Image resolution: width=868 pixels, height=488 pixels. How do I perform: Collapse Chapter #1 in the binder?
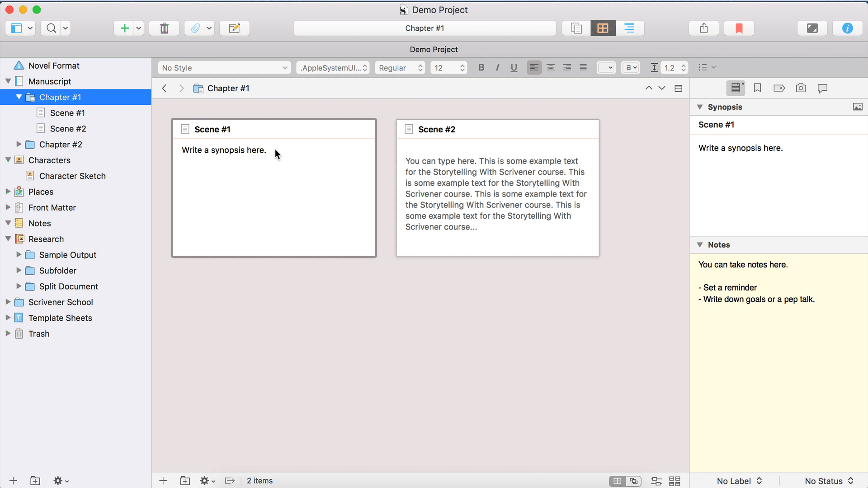[19, 97]
